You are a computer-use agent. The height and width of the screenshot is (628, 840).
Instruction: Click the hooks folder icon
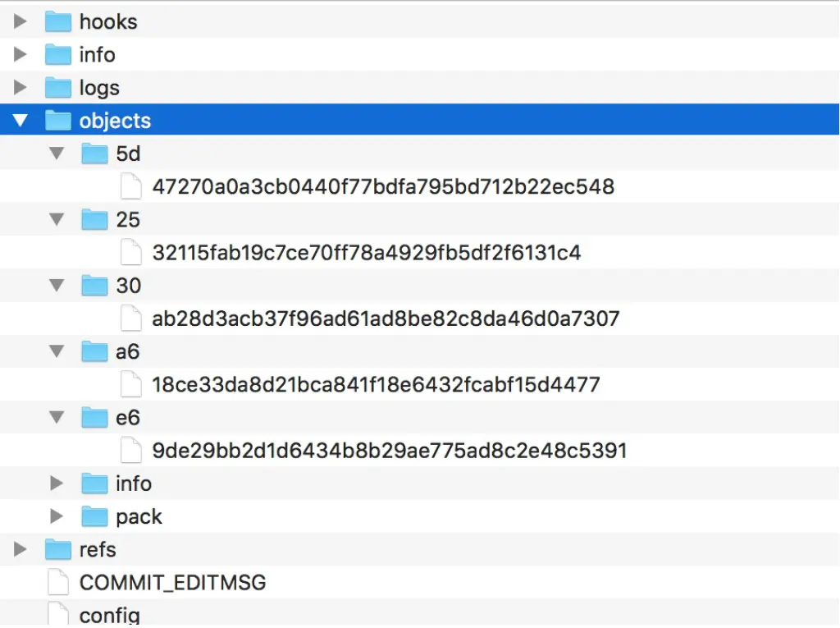(58, 21)
